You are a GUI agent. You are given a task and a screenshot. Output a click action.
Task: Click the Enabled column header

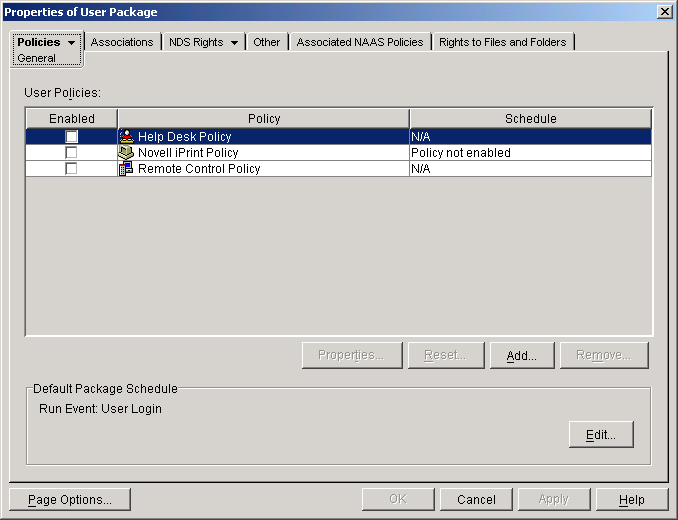72,118
